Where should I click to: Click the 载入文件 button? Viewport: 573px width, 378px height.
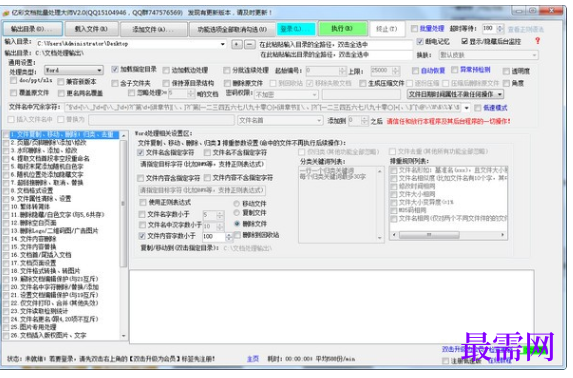point(91,29)
